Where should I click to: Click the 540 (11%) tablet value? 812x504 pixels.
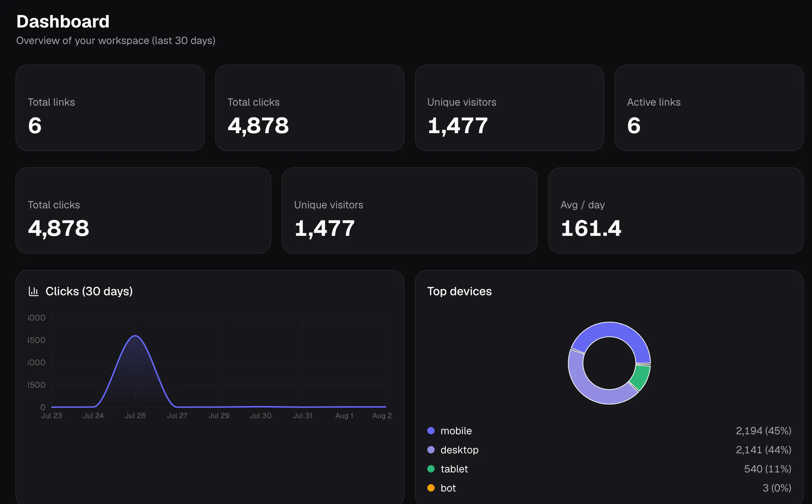pyautogui.click(x=767, y=469)
